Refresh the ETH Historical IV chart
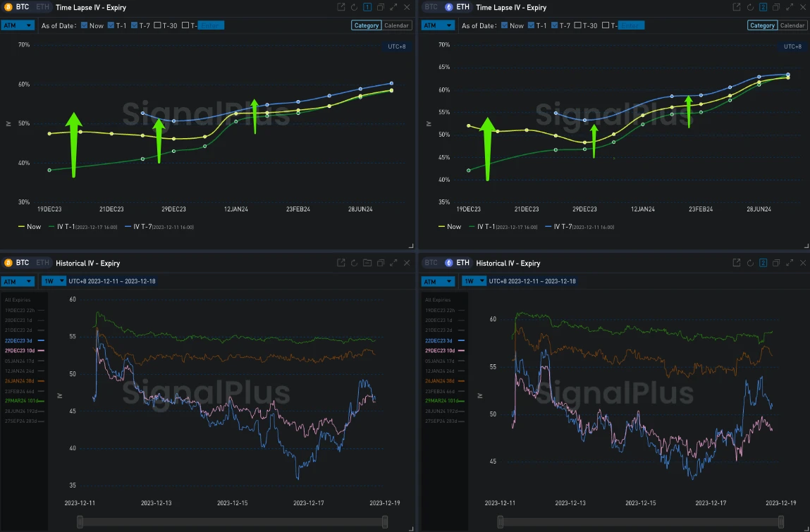810x532 pixels. point(749,263)
